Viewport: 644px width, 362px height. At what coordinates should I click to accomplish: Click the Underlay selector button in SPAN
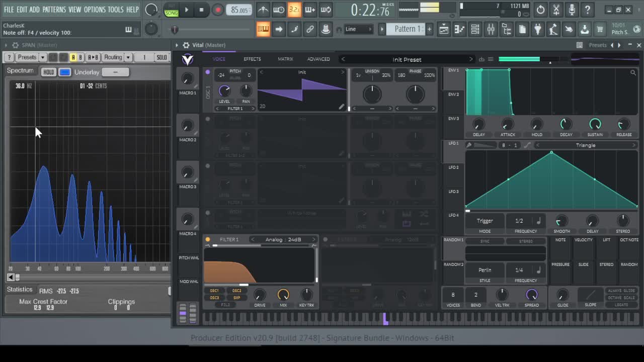click(x=115, y=72)
